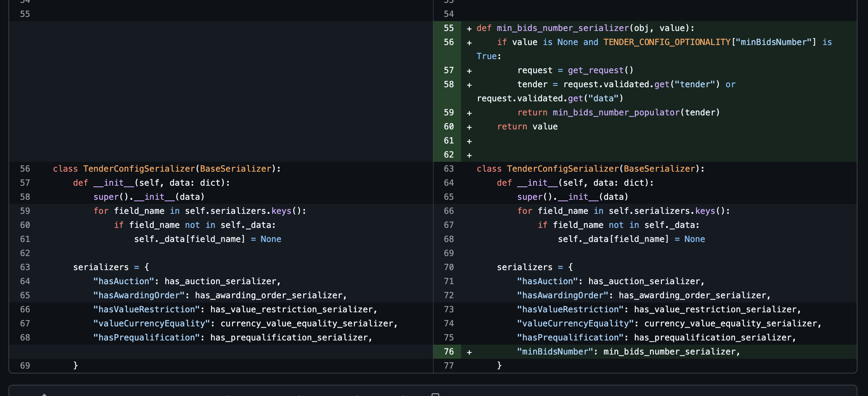Click 'has_value_restriction_serializer' on new-file line 73

715,309
